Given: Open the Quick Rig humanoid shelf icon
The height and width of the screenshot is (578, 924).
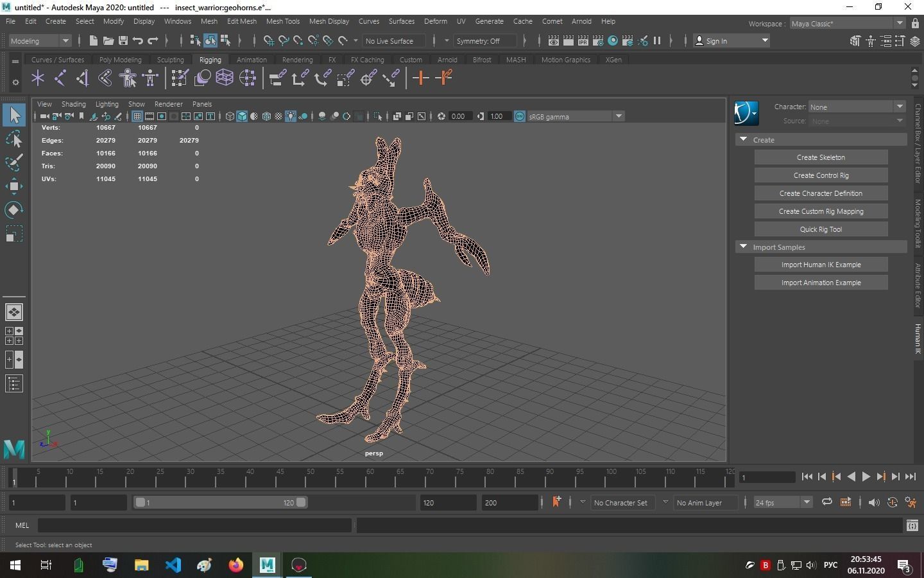Looking at the screenshot, I should pyautogui.click(x=128, y=78).
